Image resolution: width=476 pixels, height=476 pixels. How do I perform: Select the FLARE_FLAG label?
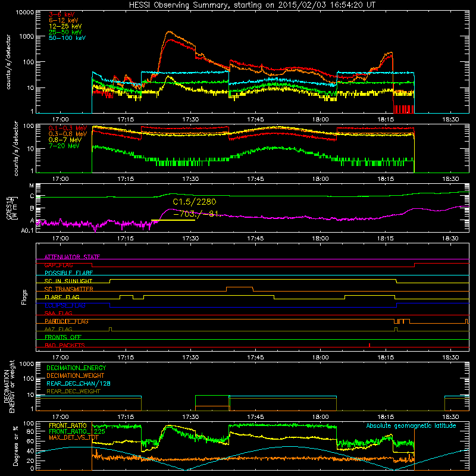point(62,297)
